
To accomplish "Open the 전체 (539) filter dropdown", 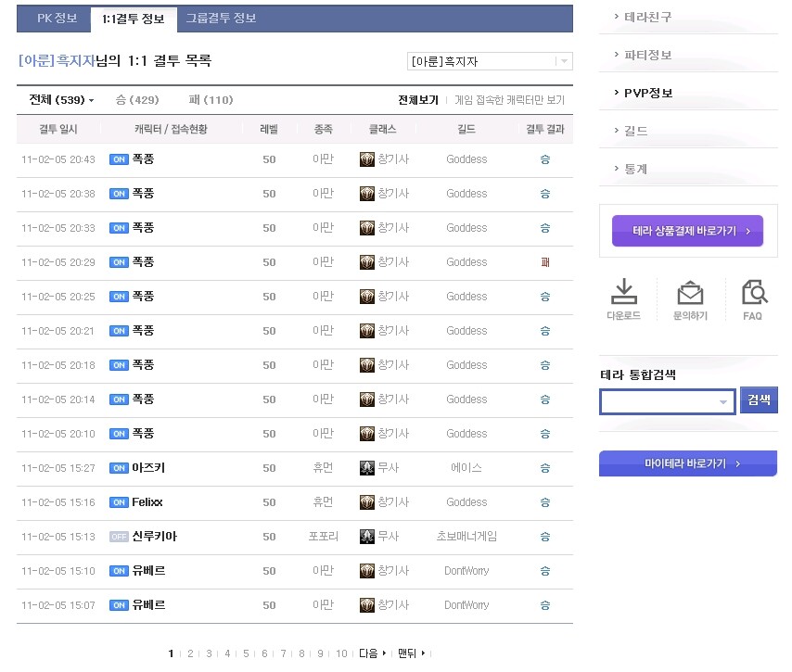I will point(60,99).
